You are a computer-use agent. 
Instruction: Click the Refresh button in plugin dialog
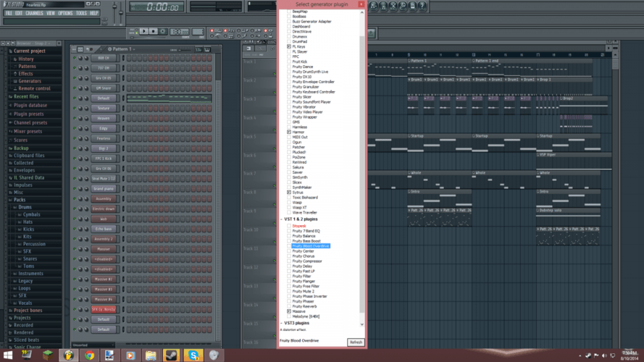point(355,342)
